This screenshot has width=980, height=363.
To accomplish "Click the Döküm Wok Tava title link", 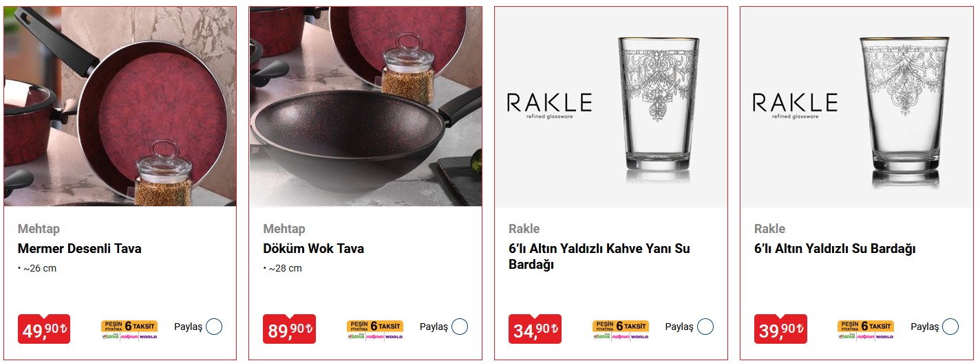I will tap(314, 249).
